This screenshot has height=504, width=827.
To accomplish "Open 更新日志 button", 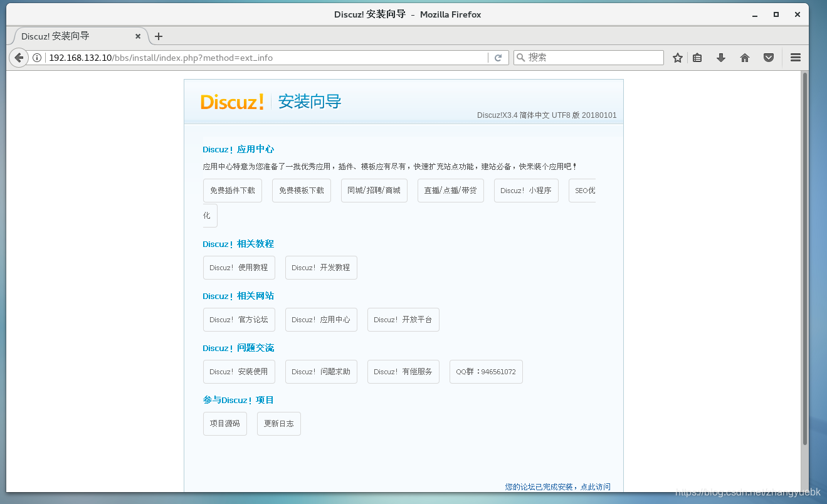I will 279,424.
